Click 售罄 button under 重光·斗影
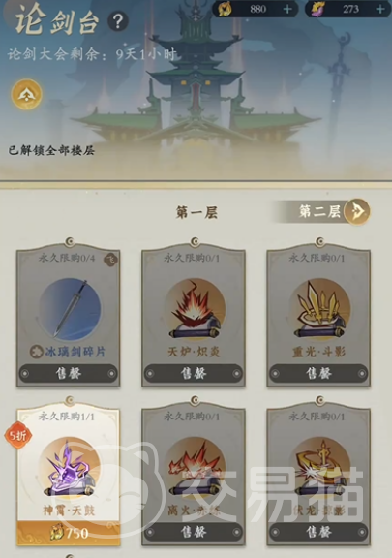 (318, 373)
